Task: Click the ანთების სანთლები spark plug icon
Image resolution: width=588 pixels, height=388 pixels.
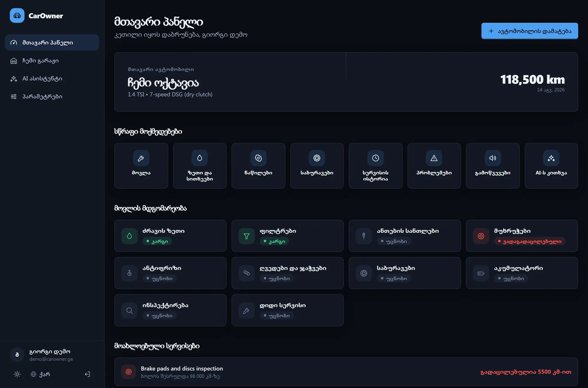Action: tap(364, 236)
